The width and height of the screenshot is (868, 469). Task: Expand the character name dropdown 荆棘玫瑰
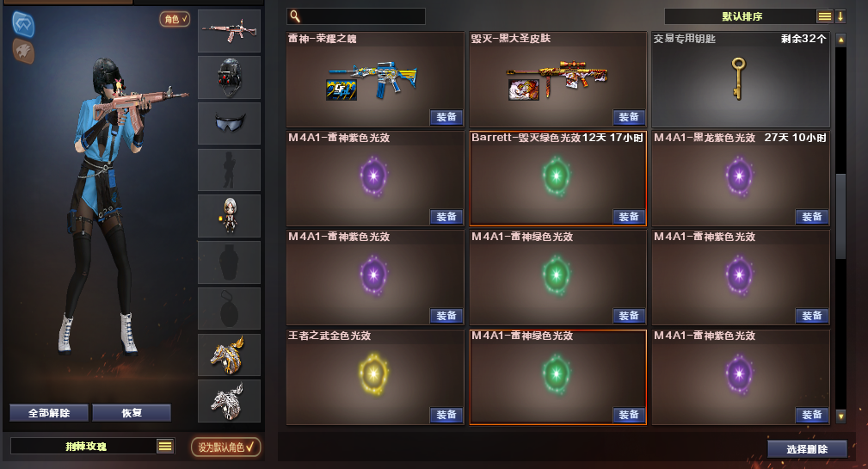pyautogui.click(x=165, y=447)
